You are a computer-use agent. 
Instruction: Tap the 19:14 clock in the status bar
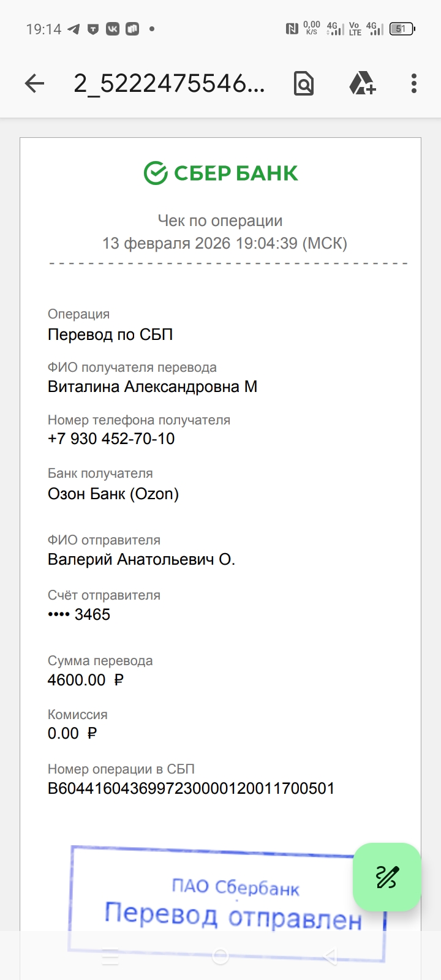(x=43, y=29)
